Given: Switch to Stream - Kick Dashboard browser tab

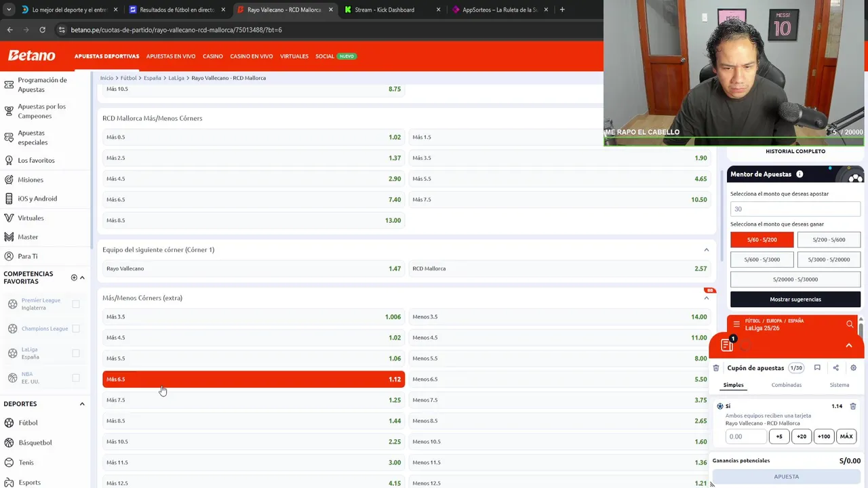Looking at the screenshot, I should 391,9.
